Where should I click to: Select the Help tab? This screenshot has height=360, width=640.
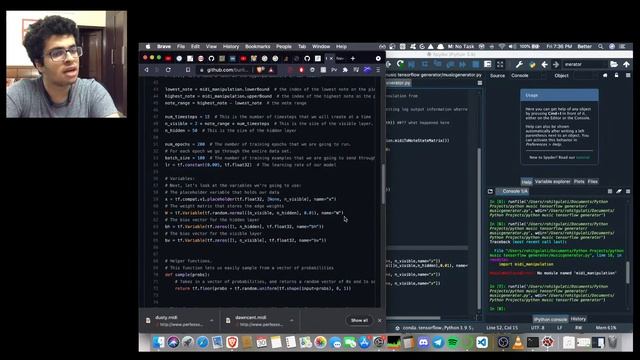527,182
